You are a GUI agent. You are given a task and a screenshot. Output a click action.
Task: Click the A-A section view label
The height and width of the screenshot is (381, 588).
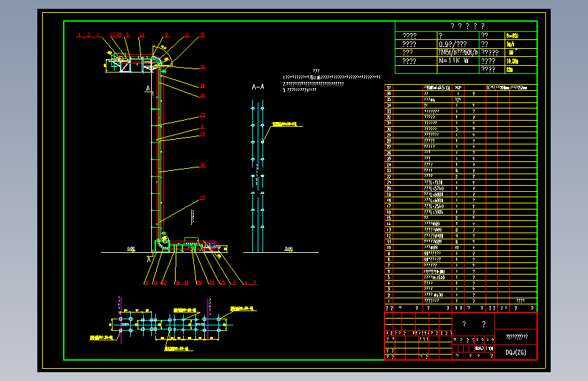click(258, 87)
